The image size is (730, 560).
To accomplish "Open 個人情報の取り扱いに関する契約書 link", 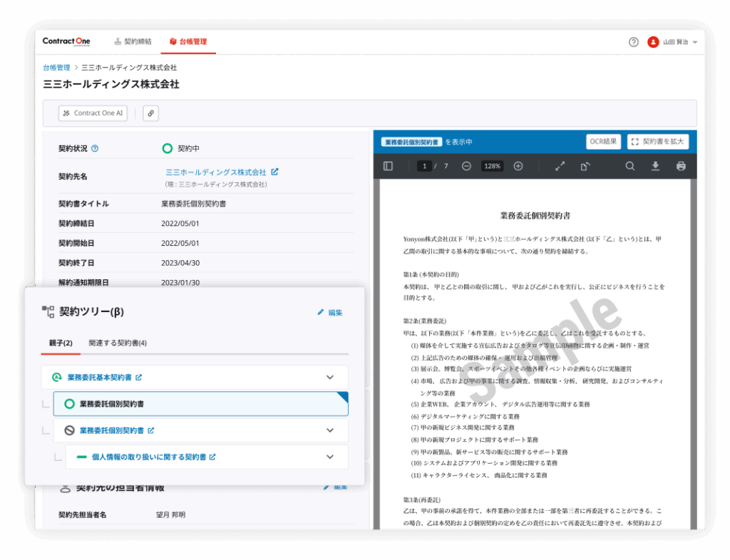I will (x=149, y=457).
